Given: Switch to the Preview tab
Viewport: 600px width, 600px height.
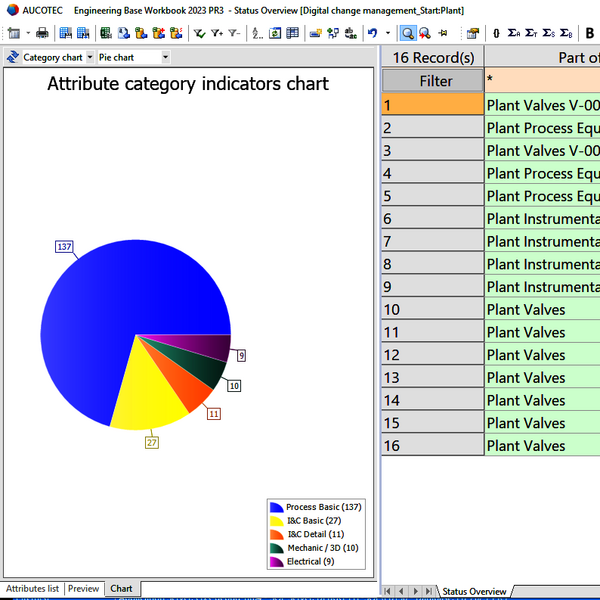Looking at the screenshot, I should click(84, 589).
